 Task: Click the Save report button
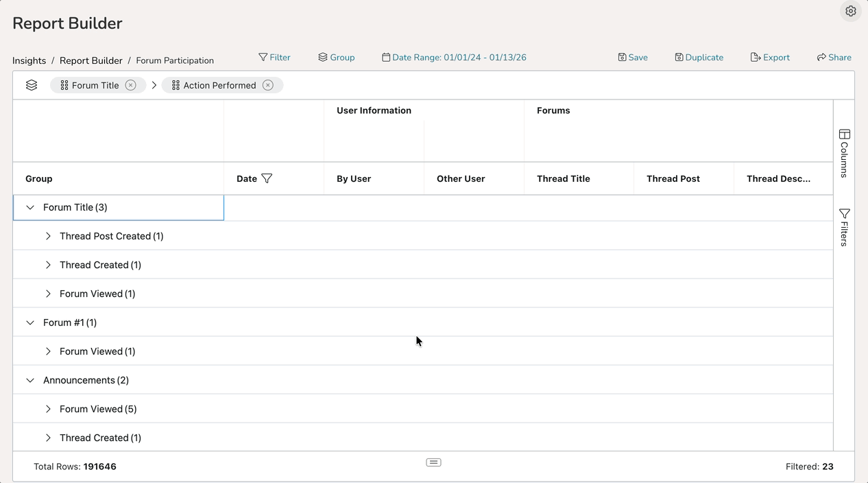point(632,58)
